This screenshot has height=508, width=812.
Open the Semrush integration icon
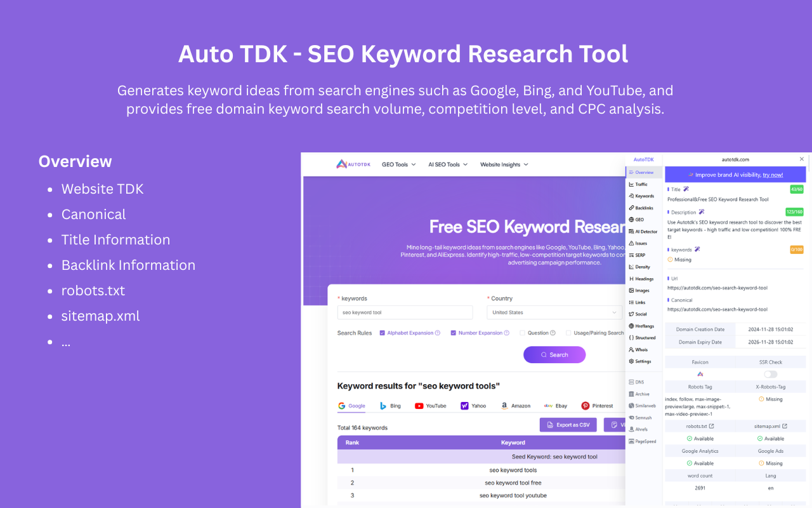[x=642, y=417]
